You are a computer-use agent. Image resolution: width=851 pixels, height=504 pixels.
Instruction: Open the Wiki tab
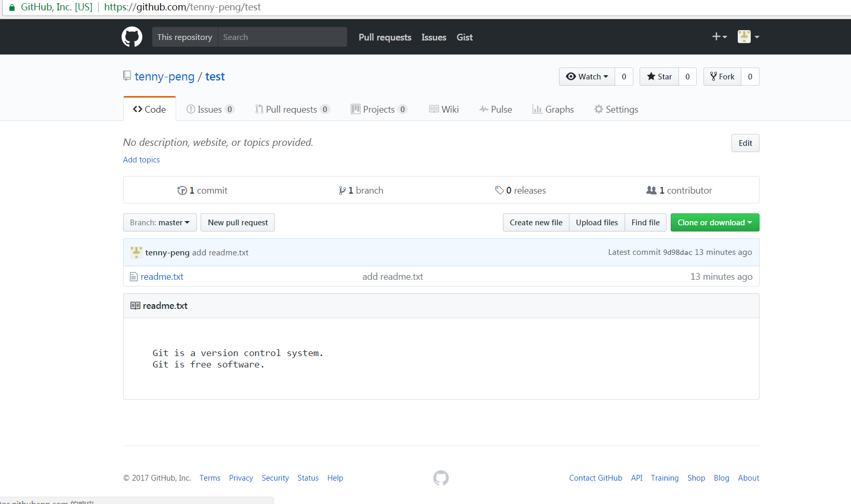444,109
